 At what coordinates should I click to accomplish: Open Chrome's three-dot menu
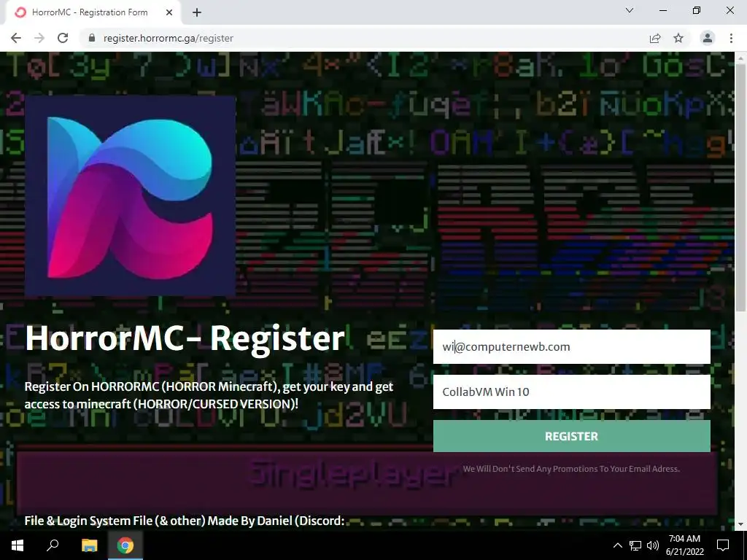click(731, 38)
